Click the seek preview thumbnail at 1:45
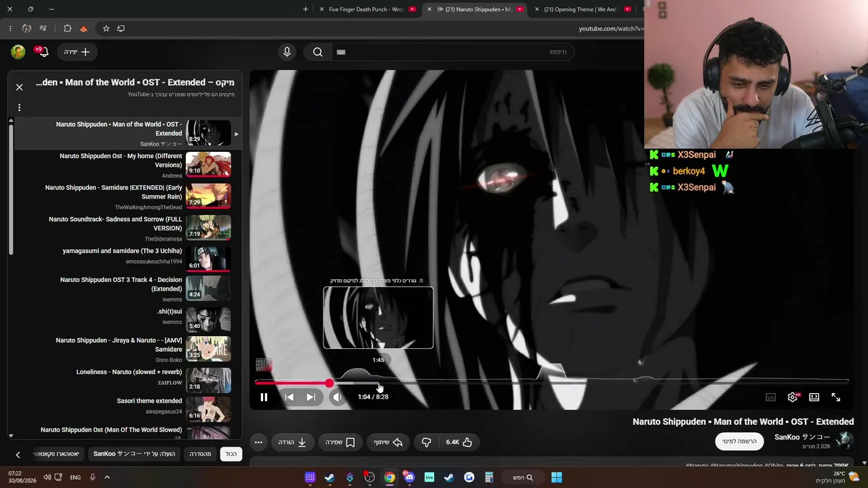868x488 pixels. (x=378, y=318)
